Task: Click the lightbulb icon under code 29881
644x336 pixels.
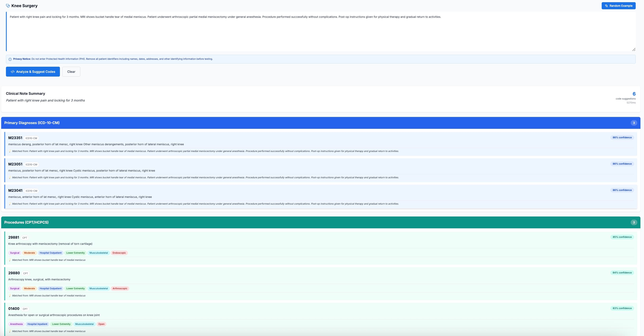Action: pos(10,260)
